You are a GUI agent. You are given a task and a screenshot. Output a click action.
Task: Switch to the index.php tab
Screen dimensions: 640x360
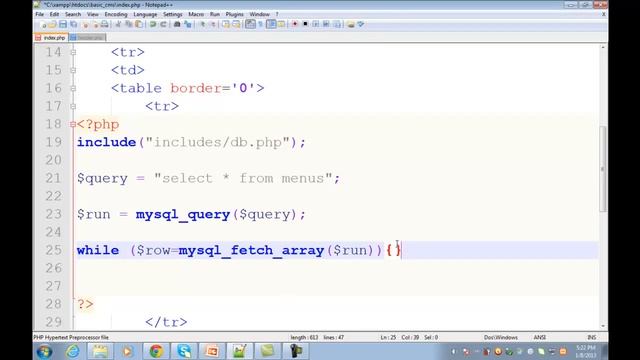coord(51,38)
